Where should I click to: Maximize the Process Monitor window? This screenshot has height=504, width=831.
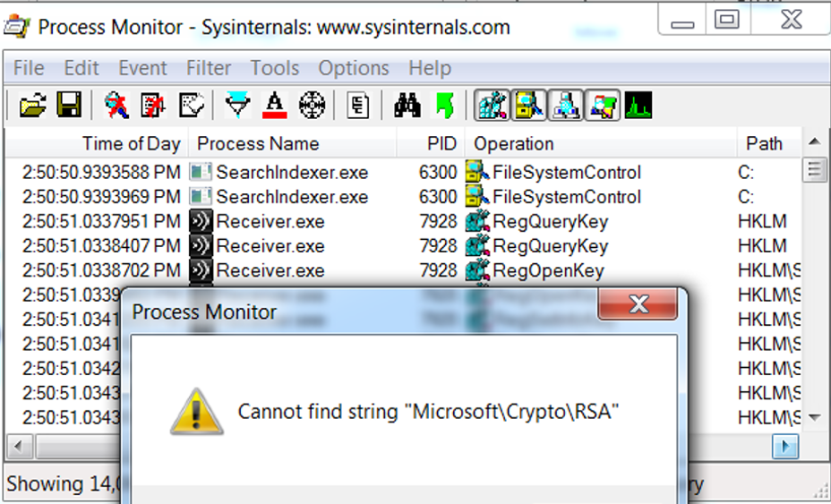[x=726, y=20]
